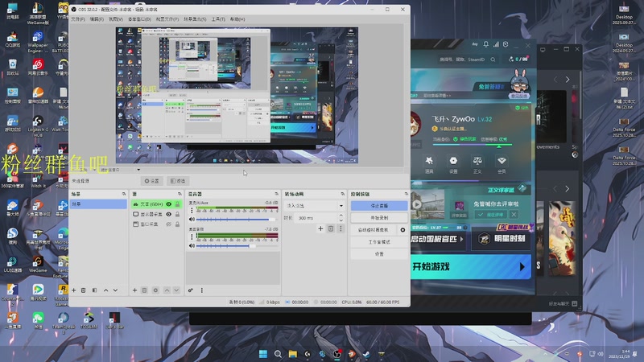Increase transition duration with up stepper

click(x=341, y=216)
